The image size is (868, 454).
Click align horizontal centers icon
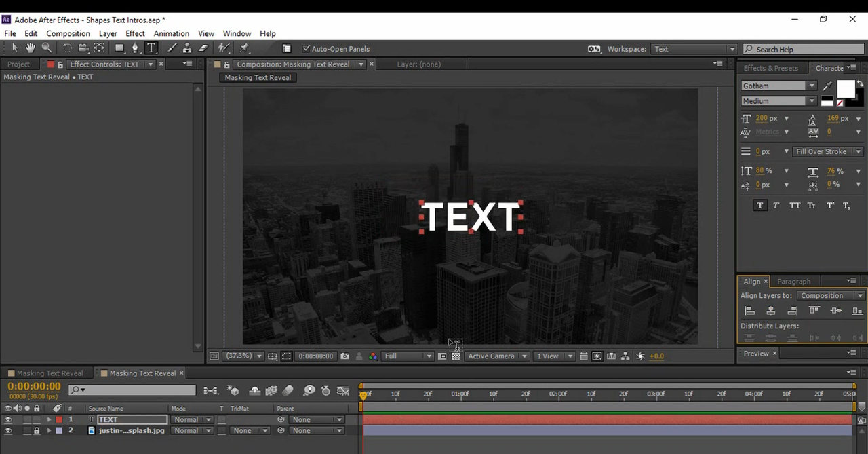point(771,310)
